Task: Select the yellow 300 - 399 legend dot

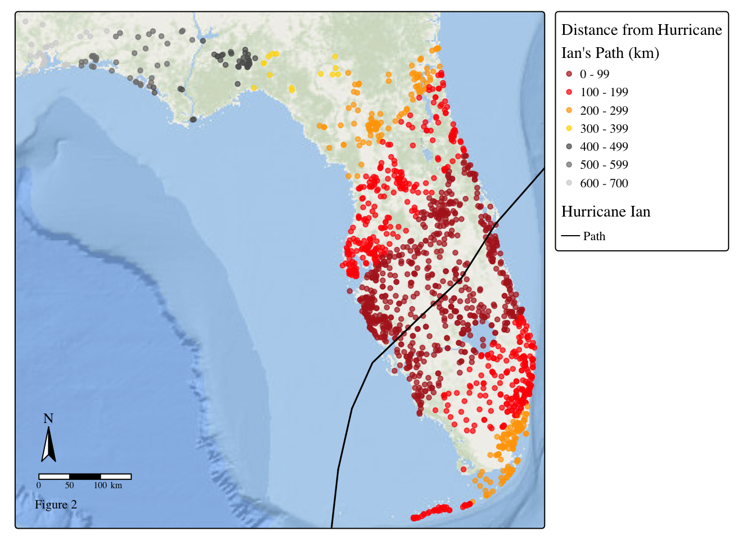Action: tap(569, 129)
